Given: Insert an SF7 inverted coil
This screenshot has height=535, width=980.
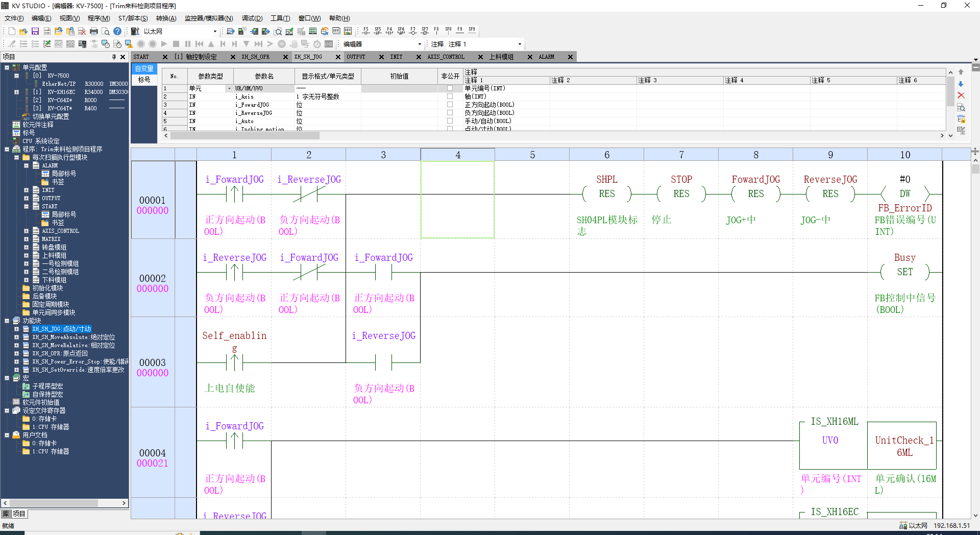Looking at the screenshot, I should (x=425, y=31).
